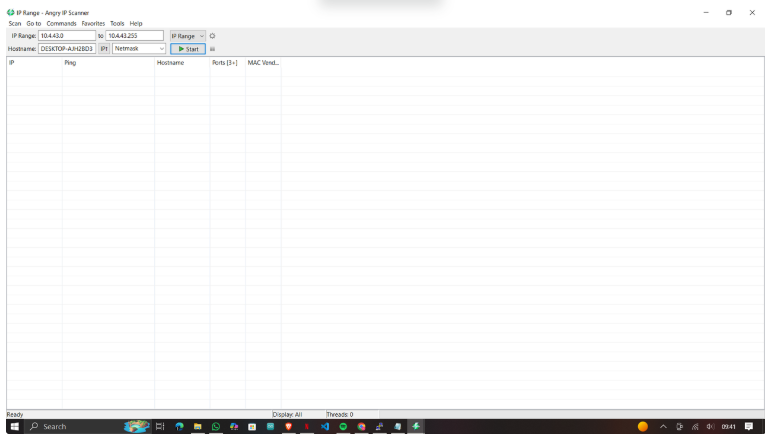Screen dimensions: 774x438
Task: Open the Arduino IDE taskbar icon
Action: pyautogui.click(x=271, y=427)
